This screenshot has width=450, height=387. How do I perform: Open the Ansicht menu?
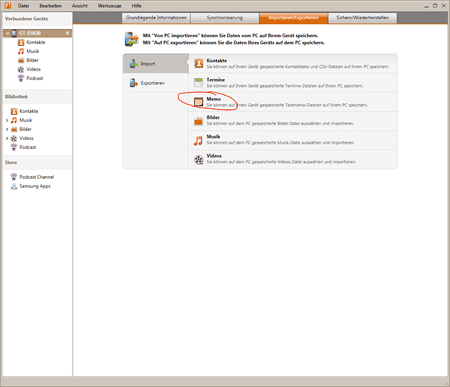pos(80,6)
